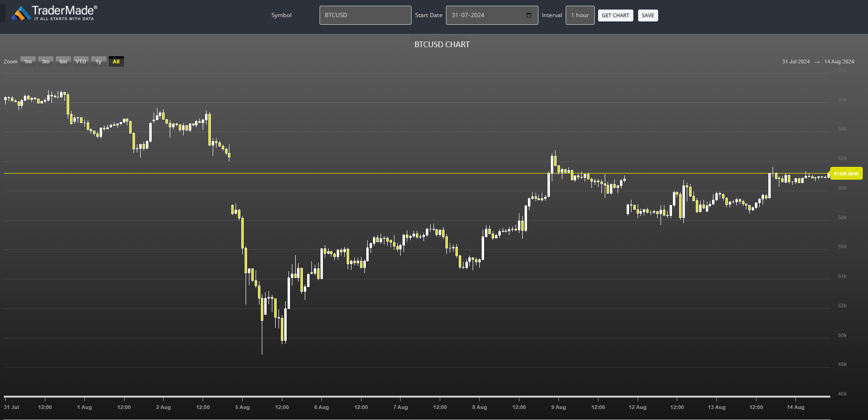Viewport: 868px width, 420px height.
Task: Click the 60k price axis label
Action: 842,188
